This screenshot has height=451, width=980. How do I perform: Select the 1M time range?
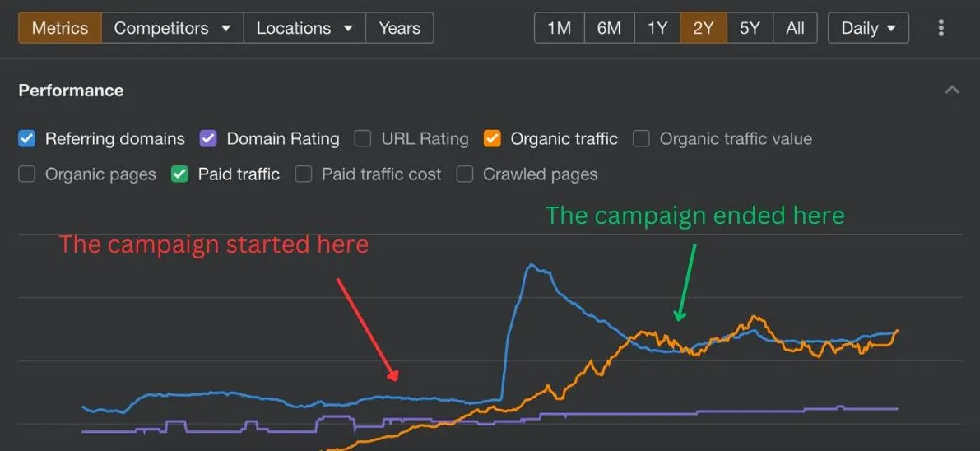[x=560, y=28]
